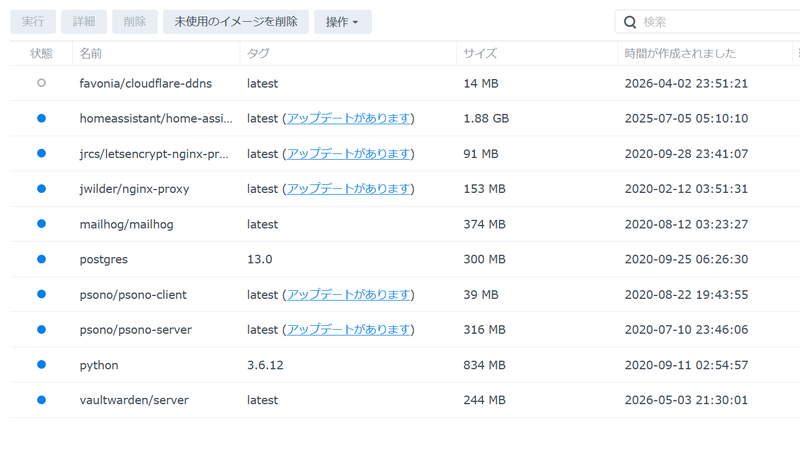Click the 14 MB size value
The image size is (800, 454).
[481, 83]
